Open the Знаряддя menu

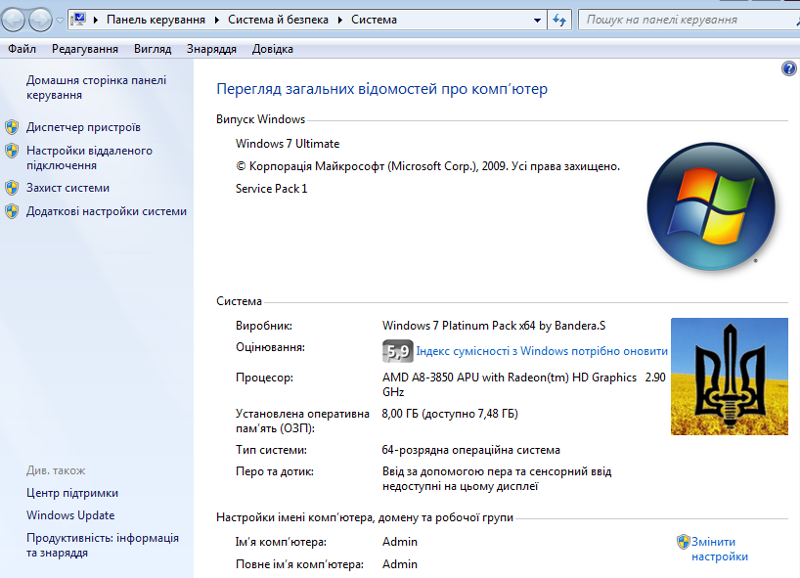[x=211, y=49]
